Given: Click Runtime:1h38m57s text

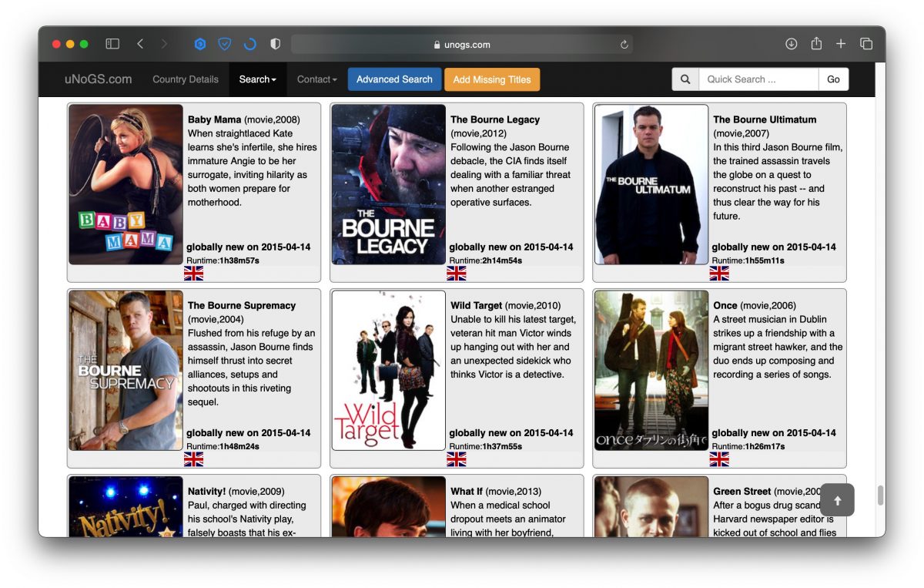Looking at the screenshot, I should click(x=223, y=260).
